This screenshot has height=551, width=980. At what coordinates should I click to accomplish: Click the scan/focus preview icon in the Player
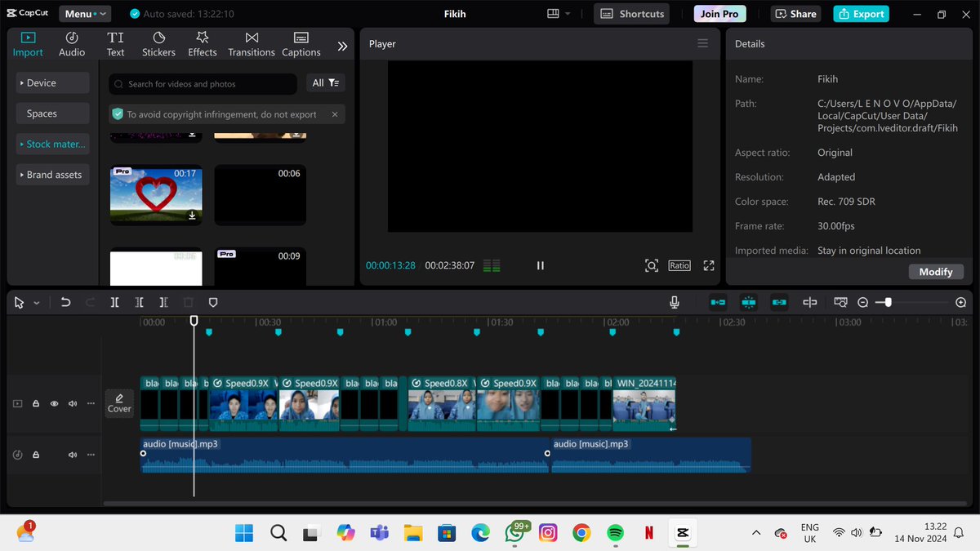(651, 265)
